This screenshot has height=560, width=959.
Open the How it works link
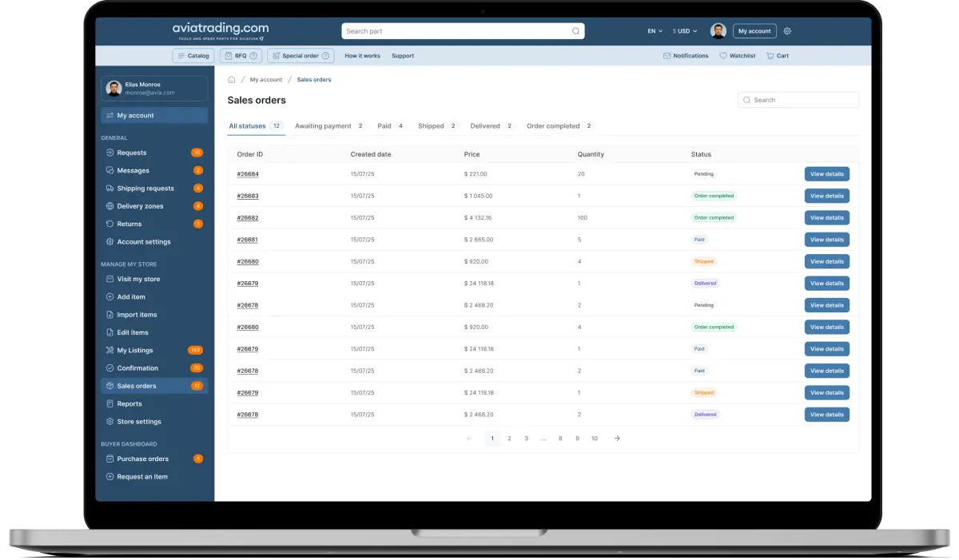362,56
